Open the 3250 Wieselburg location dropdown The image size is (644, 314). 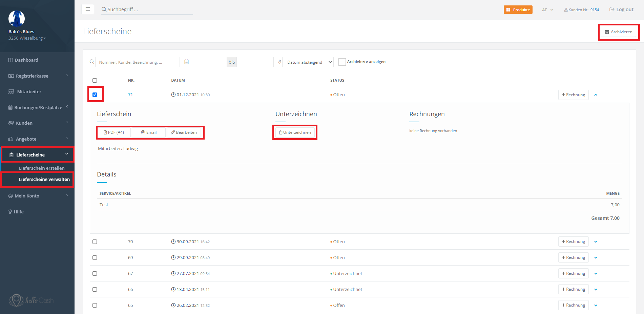pos(27,38)
